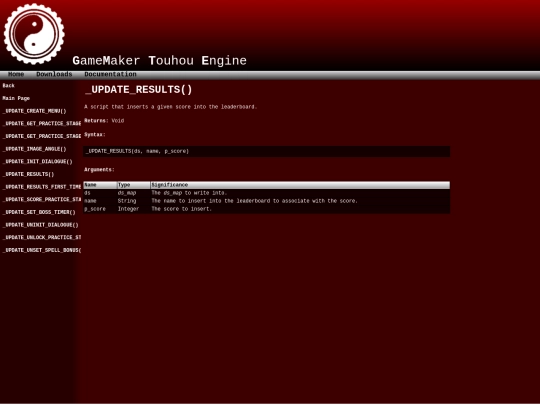
Task: Open _UPDATE_IMAGE_ANGLE() in sidebar
Action: 34,149
